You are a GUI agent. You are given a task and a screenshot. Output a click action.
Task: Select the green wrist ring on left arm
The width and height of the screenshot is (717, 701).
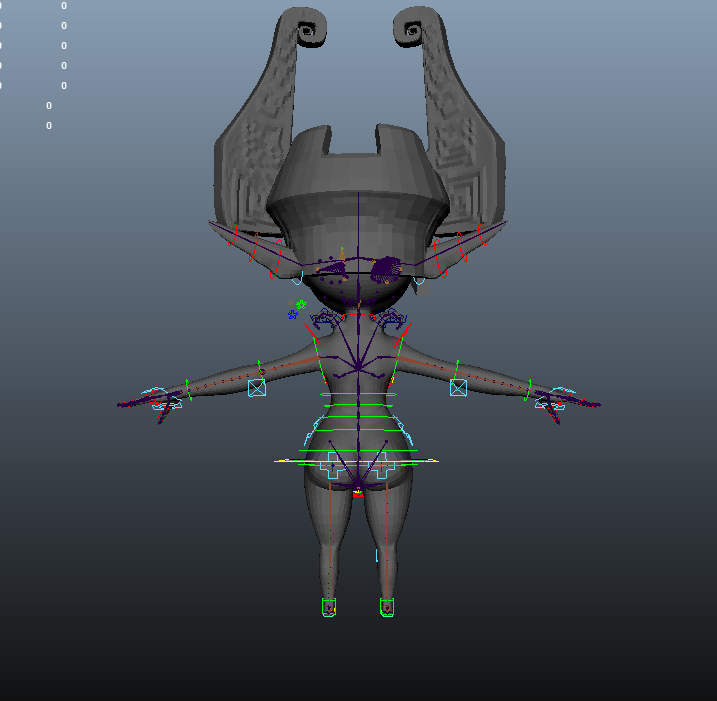(x=188, y=390)
